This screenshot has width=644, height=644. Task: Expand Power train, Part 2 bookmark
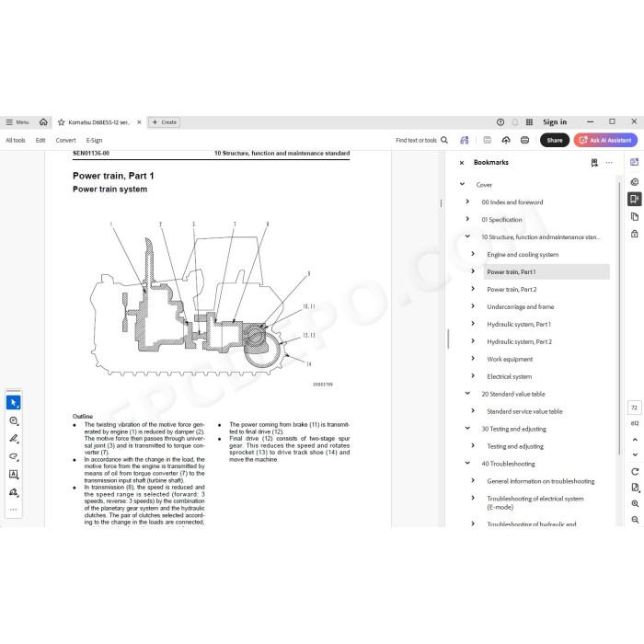click(473, 289)
